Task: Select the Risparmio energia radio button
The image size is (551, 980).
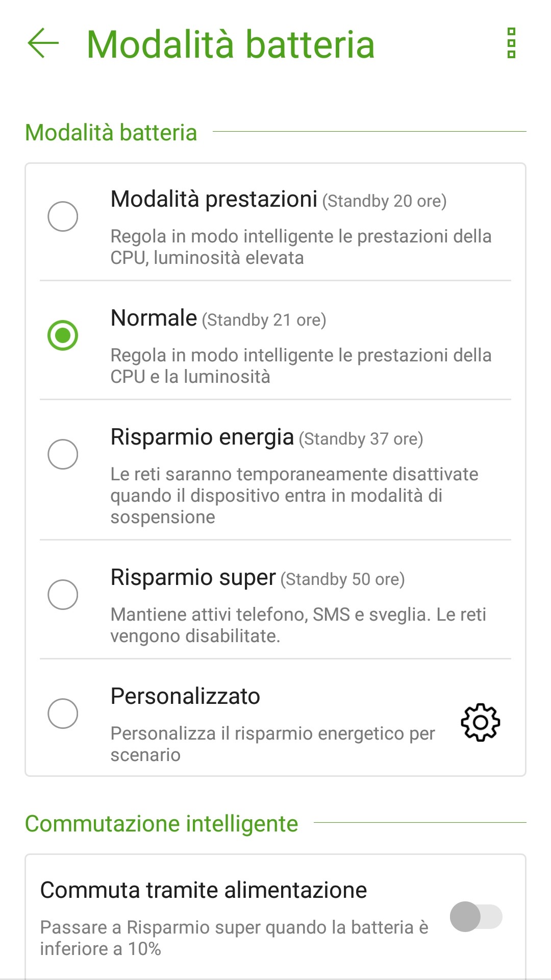Action: (x=63, y=454)
